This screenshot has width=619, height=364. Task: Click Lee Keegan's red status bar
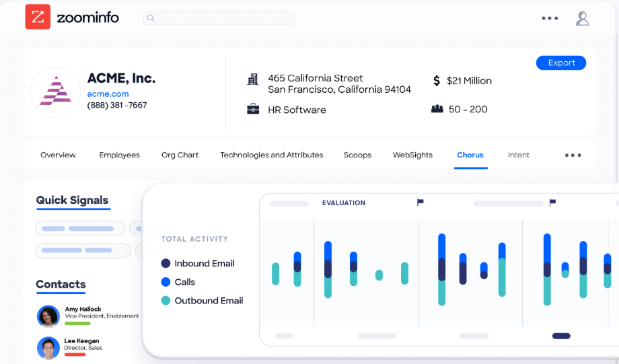coord(75,355)
